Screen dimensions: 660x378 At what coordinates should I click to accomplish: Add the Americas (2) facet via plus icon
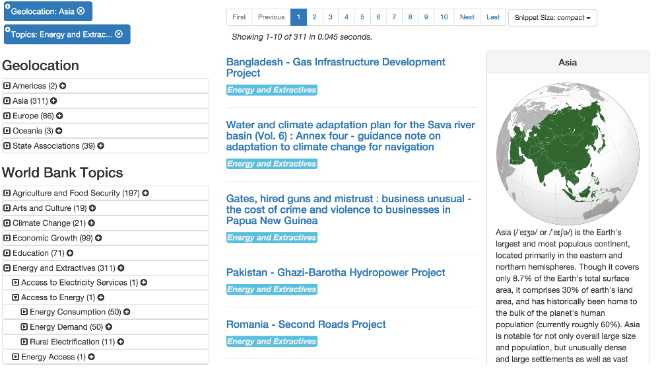(63, 85)
